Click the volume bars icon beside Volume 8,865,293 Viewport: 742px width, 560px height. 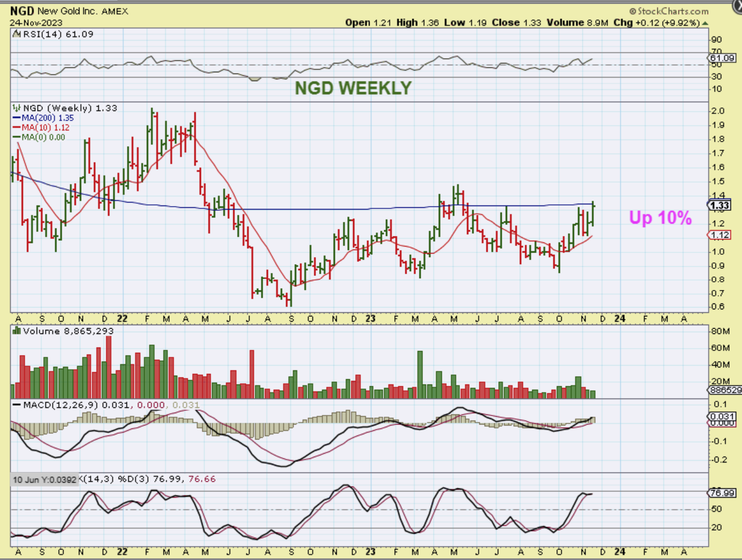coord(16,331)
